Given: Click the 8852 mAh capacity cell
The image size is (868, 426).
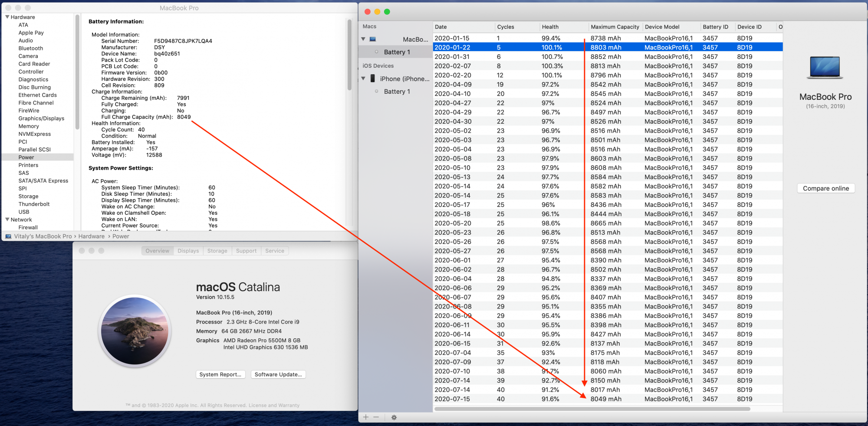Looking at the screenshot, I should 606,57.
